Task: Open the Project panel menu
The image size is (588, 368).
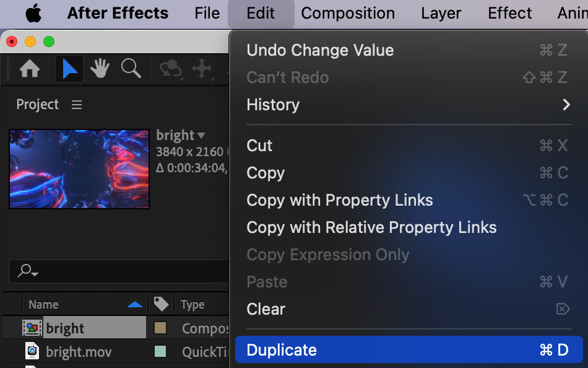Action: click(77, 105)
